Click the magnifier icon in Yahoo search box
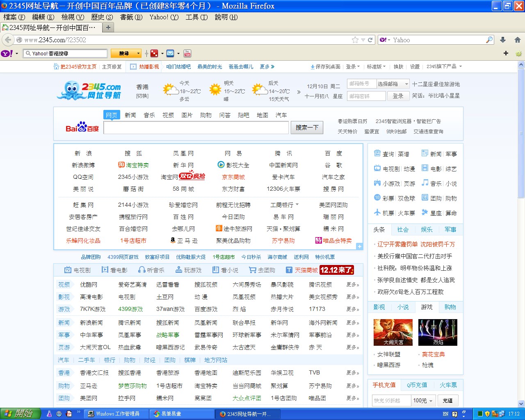 pos(489,40)
